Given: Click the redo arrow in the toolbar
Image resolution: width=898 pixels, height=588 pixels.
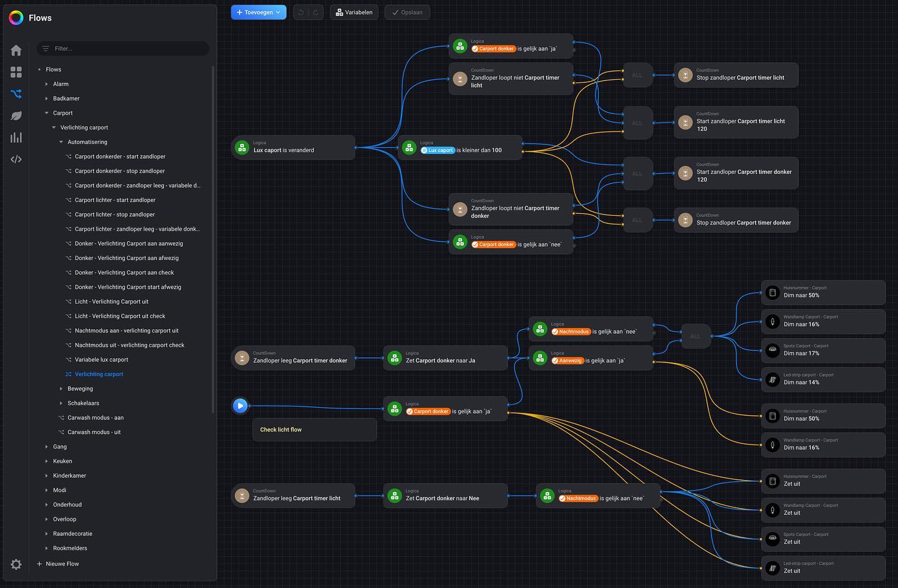Looking at the screenshot, I should 316,12.
